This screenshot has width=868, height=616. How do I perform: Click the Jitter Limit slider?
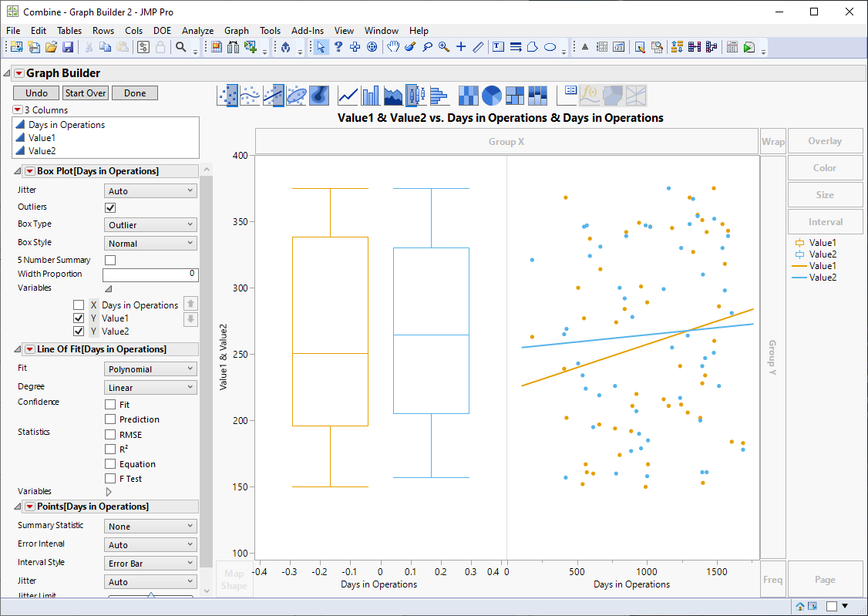tap(151, 596)
